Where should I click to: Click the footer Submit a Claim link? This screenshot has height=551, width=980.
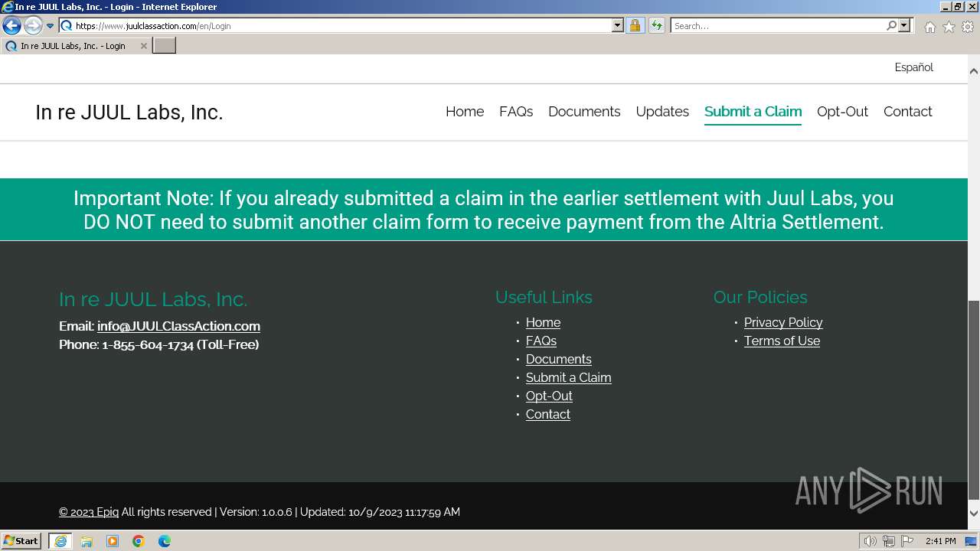coord(568,377)
